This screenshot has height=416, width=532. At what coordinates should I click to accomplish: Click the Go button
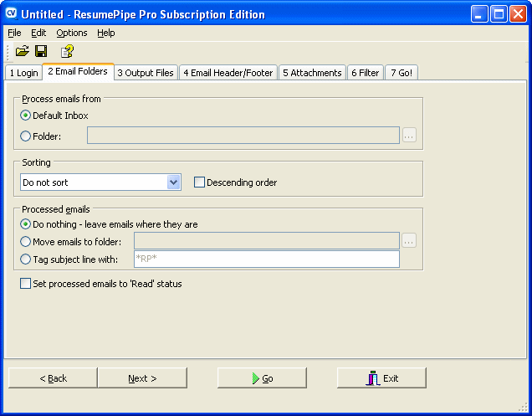(262, 378)
